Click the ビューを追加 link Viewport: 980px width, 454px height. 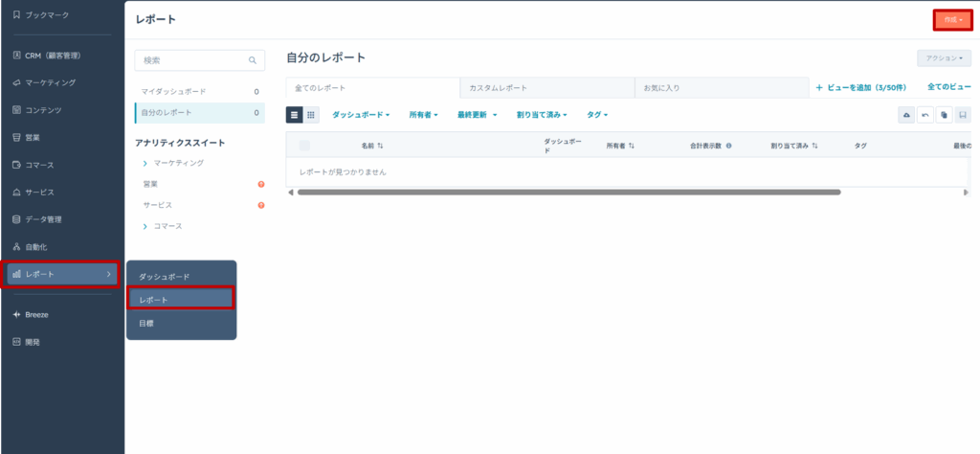click(866, 87)
